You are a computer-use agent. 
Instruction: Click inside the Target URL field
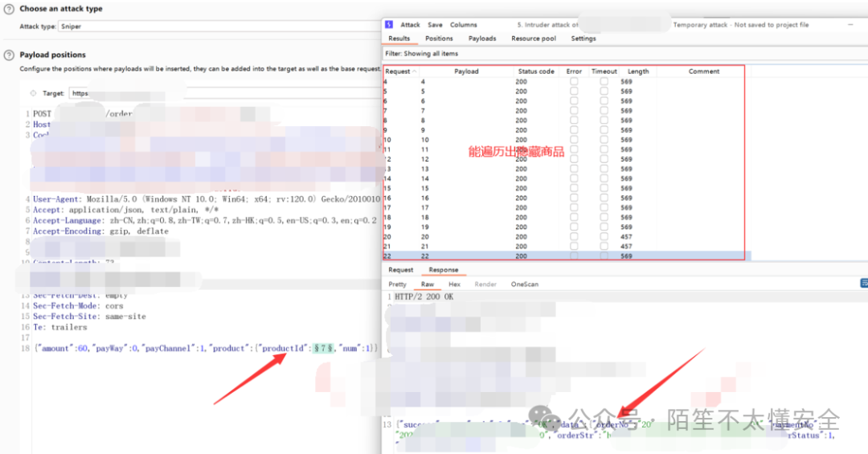click(x=224, y=93)
